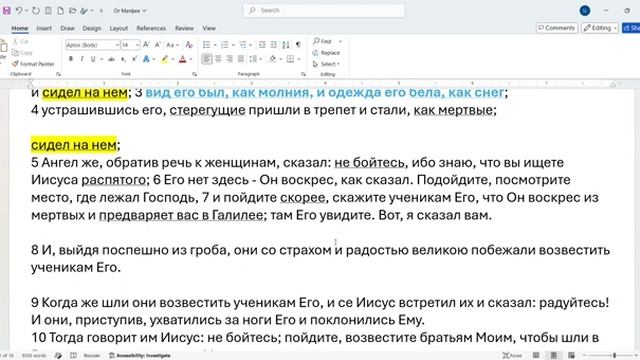
Task: Click the Focus button in status bar
Action: pyautogui.click(x=512, y=356)
